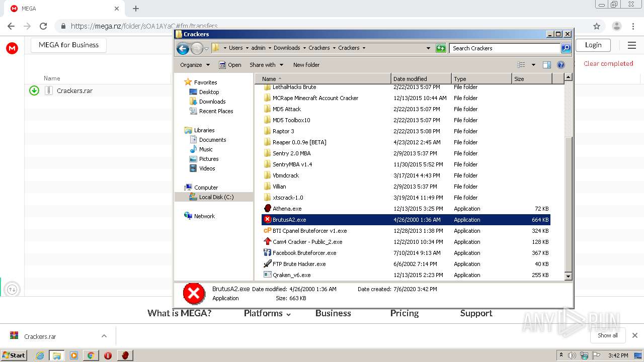Open the view options dropdown arrow
644x362 pixels.
[533, 65]
